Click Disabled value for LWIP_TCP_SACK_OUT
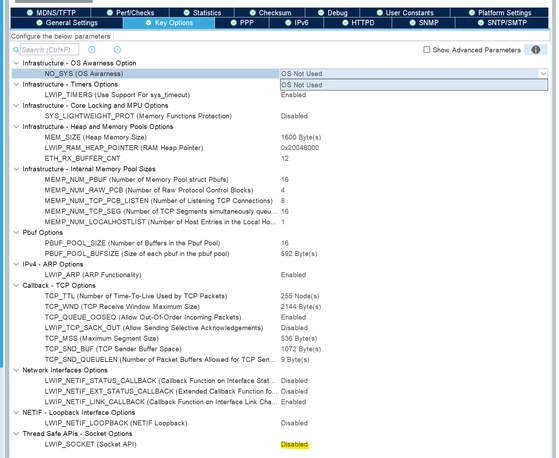Viewport: 559px width, 458px height. [x=294, y=328]
